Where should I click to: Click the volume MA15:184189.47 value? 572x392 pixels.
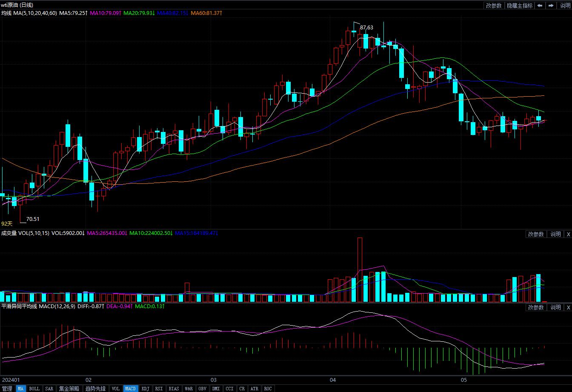tap(196, 233)
